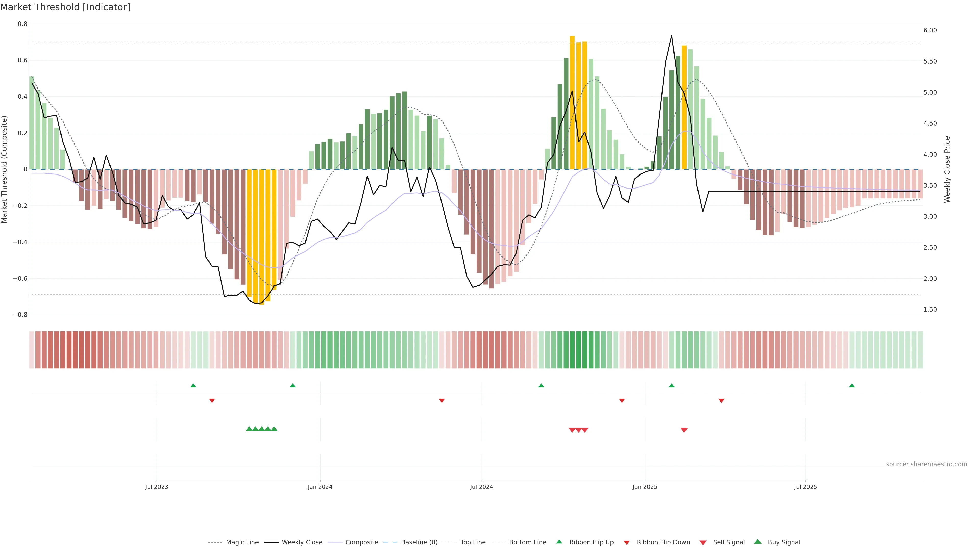Click the Jul 2025 x-axis label
Image resolution: width=980 pixels, height=551 pixels.
pos(805,487)
